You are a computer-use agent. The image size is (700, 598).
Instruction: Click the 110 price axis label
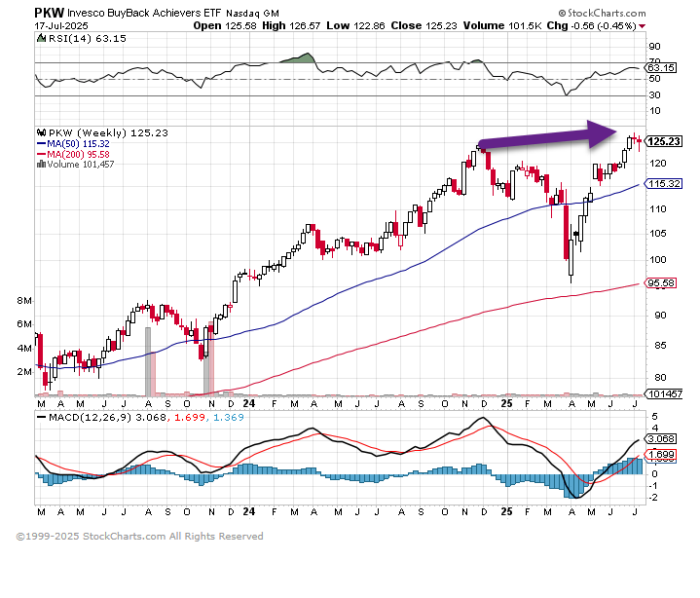[x=658, y=209]
